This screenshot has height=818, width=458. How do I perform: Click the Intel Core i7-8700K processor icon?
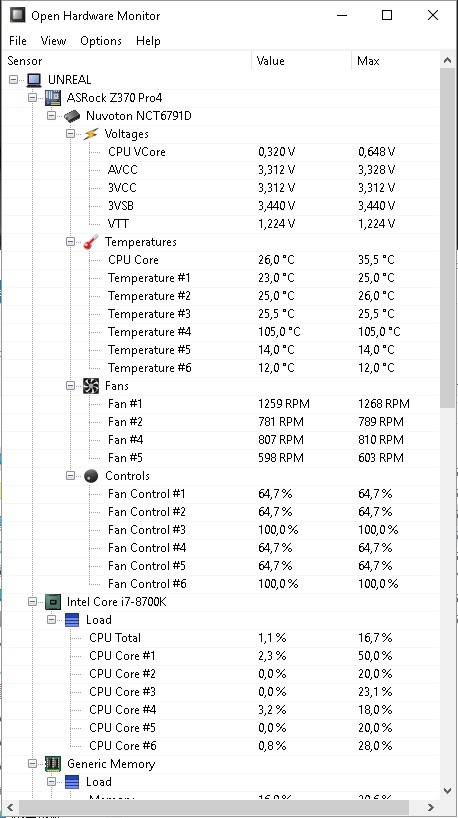point(53,602)
